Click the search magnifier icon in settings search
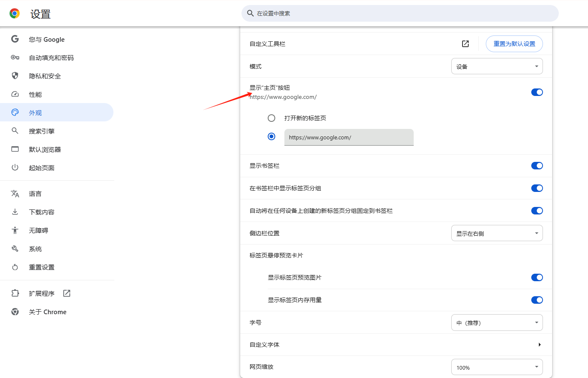This screenshot has width=588, height=378. 250,13
